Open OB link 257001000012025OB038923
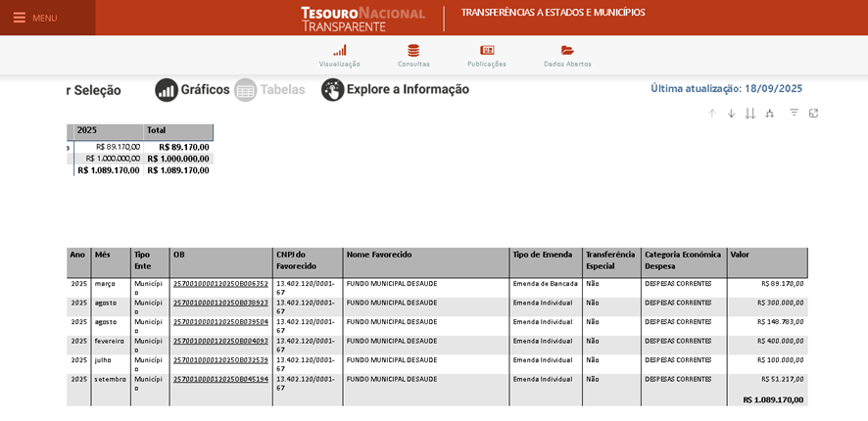The width and height of the screenshot is (868, 421). click(x=220, y=303)
